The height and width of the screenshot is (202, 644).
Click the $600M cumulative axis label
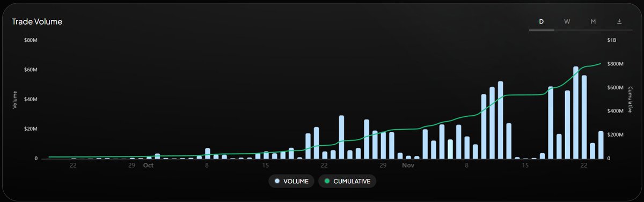615,87
